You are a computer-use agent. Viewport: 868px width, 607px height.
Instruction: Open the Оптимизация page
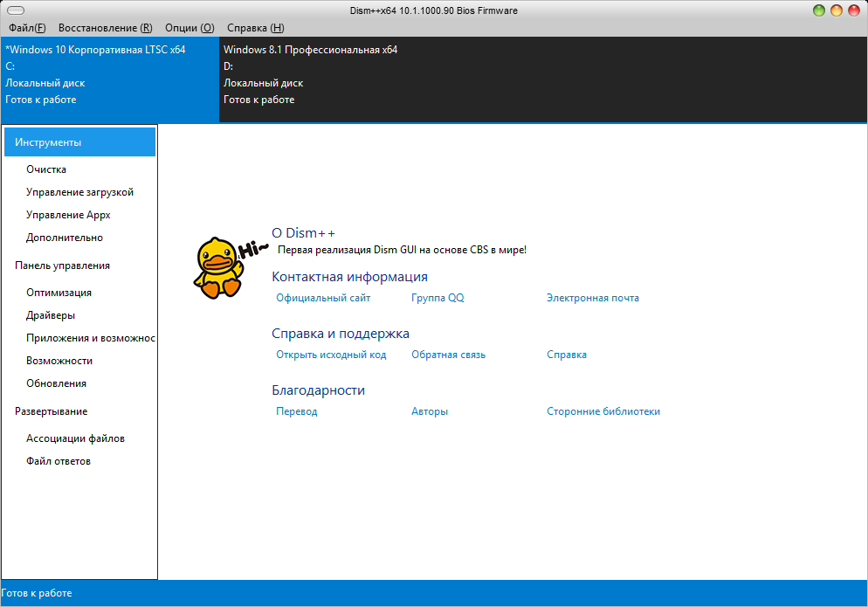[x=59, y=293]
